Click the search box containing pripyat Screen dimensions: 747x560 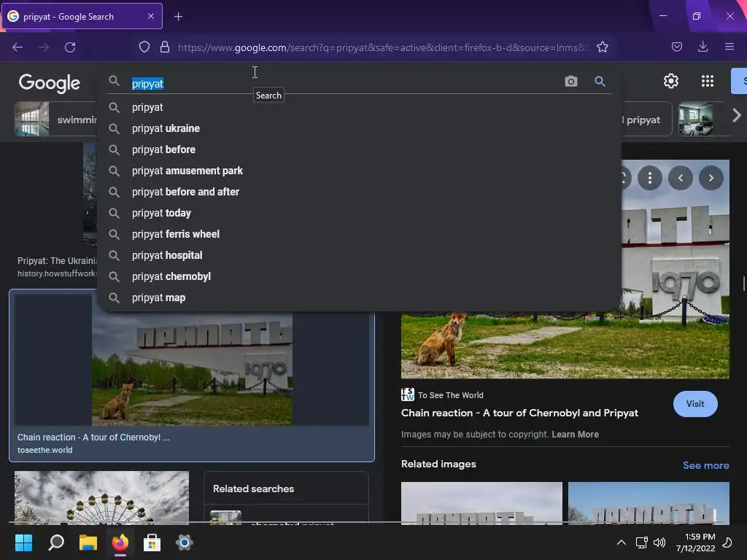pos(343,83)
